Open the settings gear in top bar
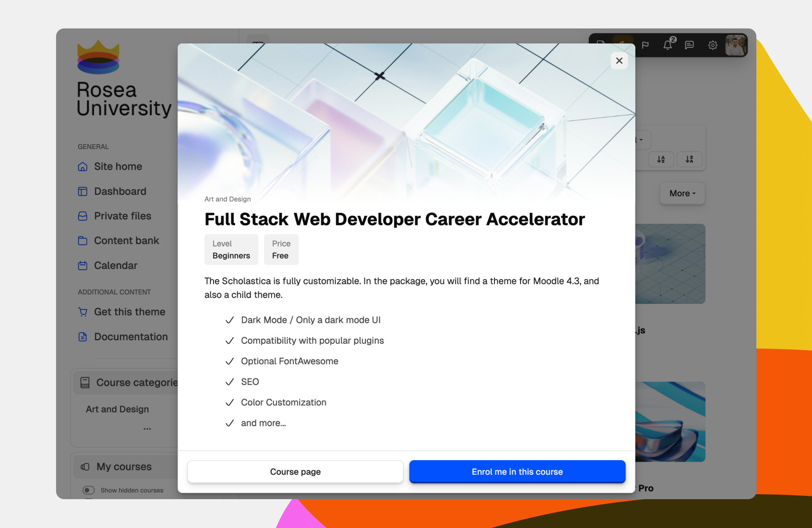 [x=713, y=45]
